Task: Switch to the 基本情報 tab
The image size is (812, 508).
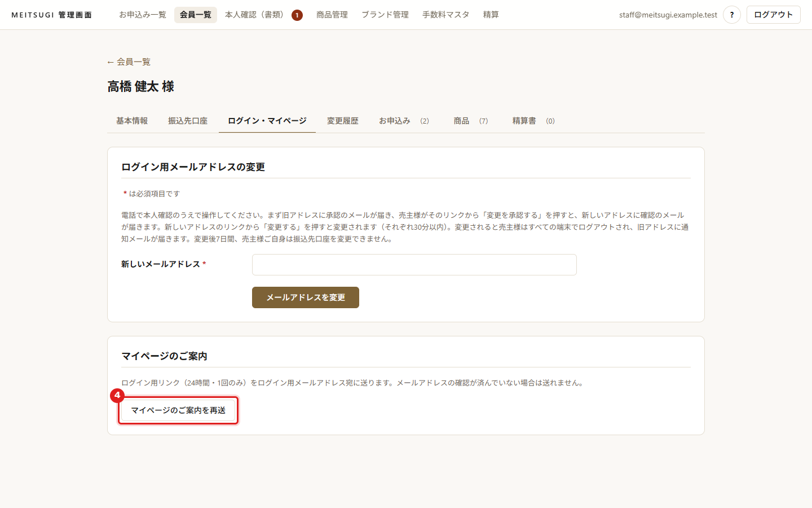Action: tap(132, 121)
